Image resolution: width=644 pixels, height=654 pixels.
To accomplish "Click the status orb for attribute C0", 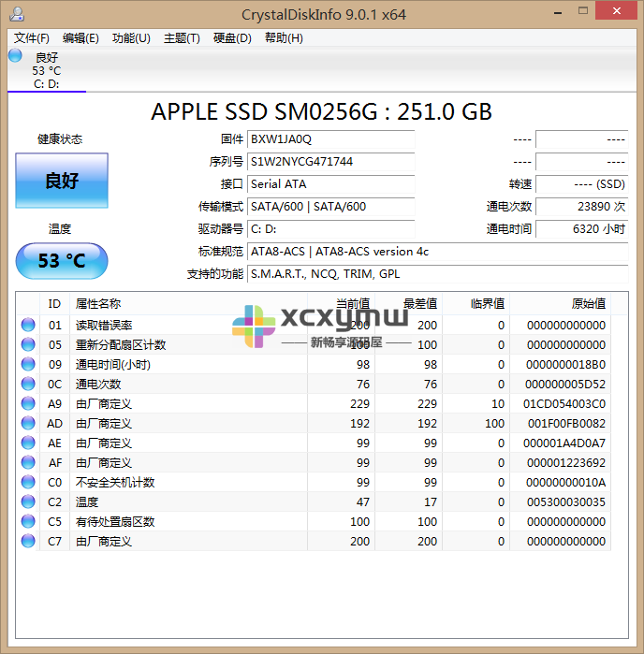I will 28,482.
